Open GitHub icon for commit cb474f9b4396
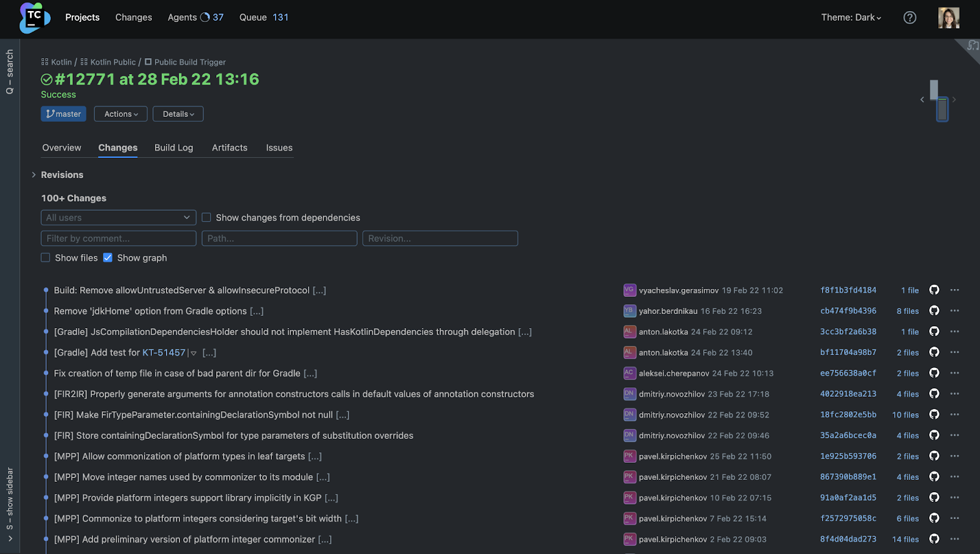Viewport: 980px width, 554px height. point(934,311)
